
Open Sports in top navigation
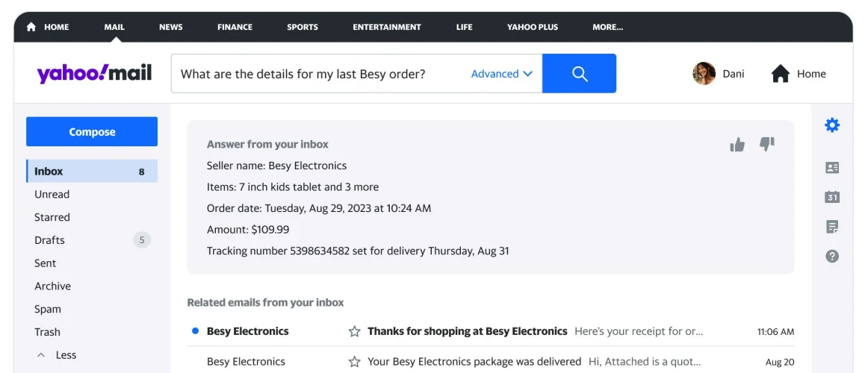point(302,27)
